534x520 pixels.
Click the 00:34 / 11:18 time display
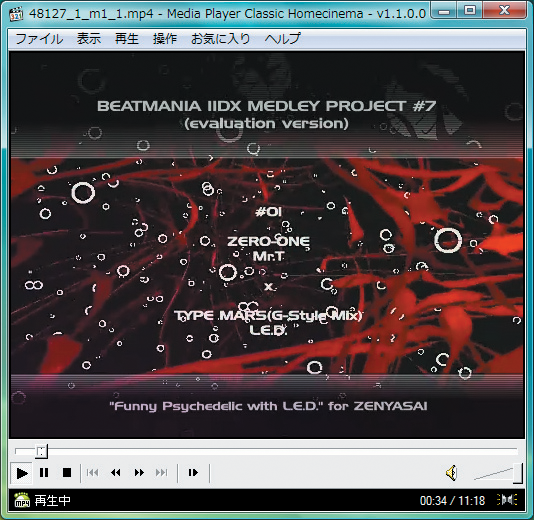pos(452,501)
